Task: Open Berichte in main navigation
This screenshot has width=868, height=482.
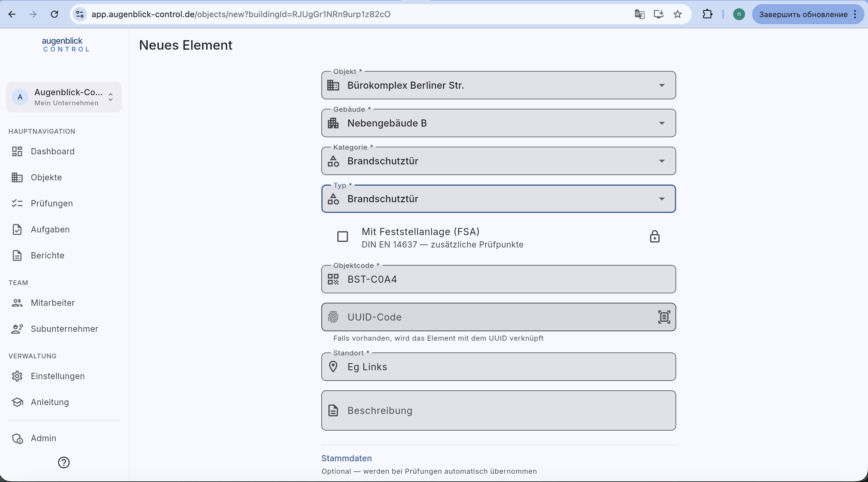Action: coord(64,255)
